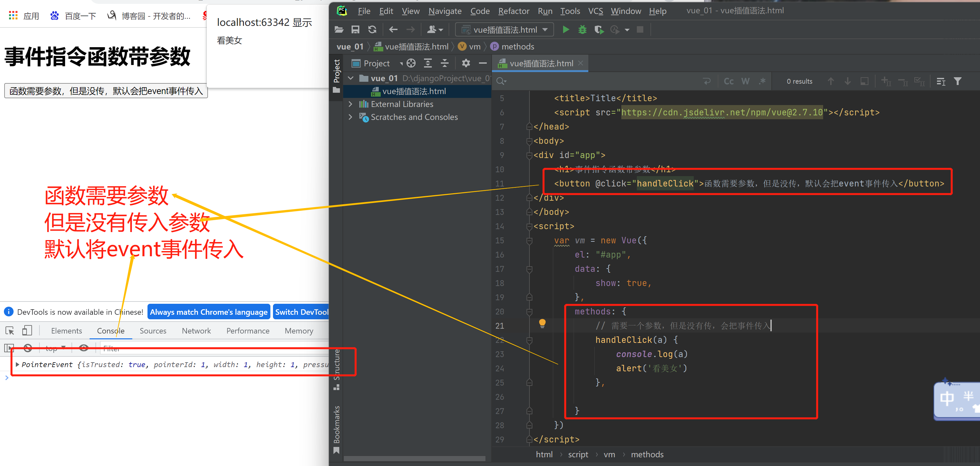Click the Save All toolbar icon
This screenshot has height=466, width=980.
355,29
